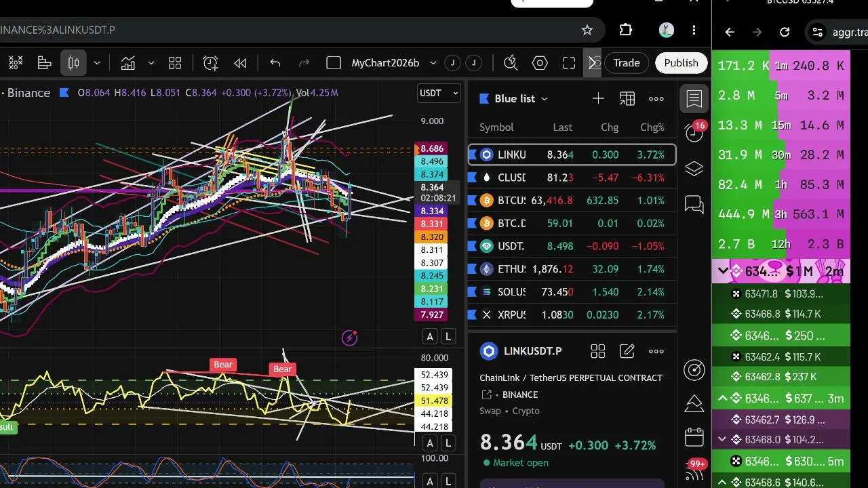Viewport: 868px width, 488px height.
Task: Open chart settings hexagon icon
Action: pos(540,63)
